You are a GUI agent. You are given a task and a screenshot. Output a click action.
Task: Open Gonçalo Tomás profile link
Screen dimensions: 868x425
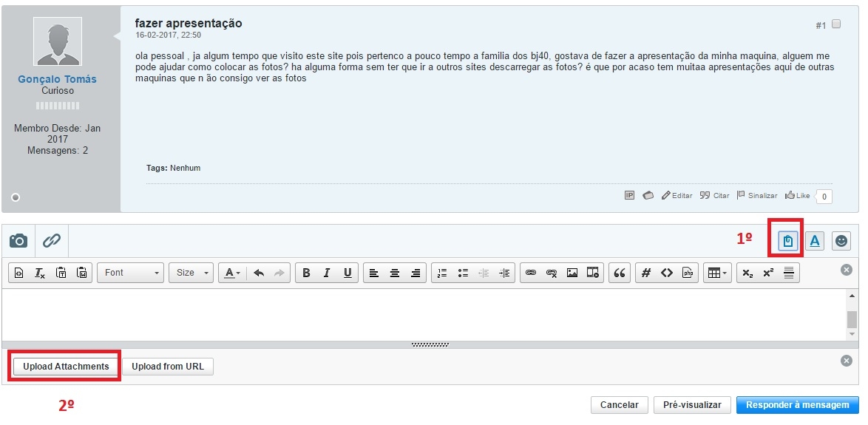click(57, 79)
